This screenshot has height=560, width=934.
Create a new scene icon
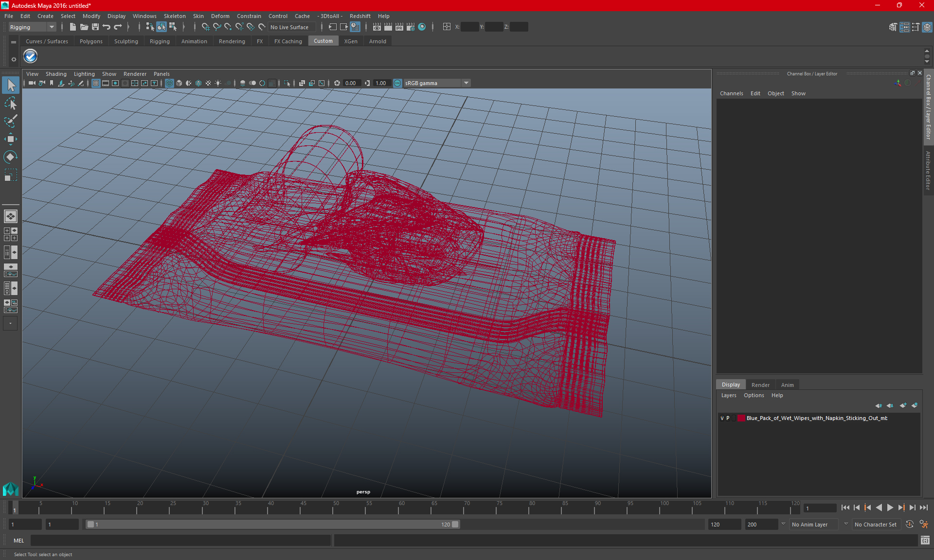point(72,27)
